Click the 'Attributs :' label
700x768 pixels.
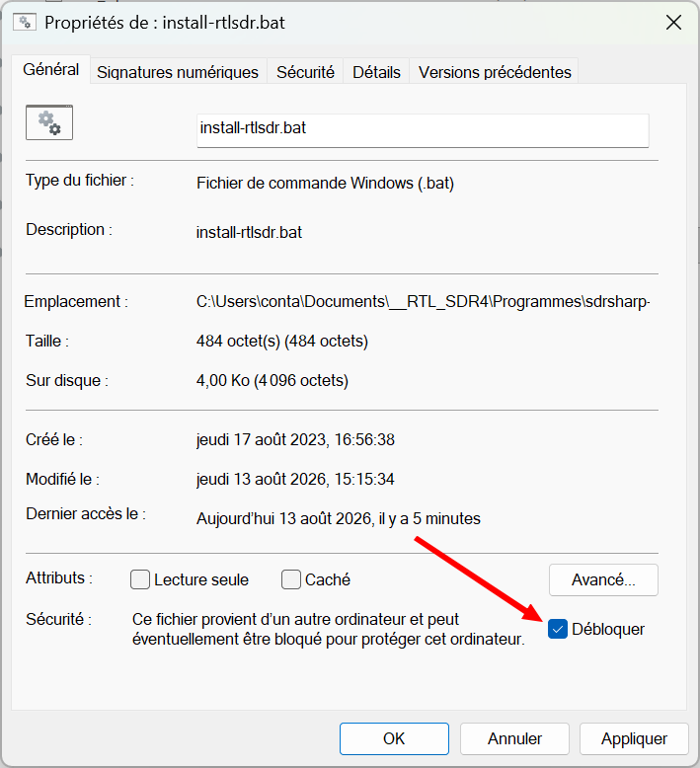pos(59,577)
